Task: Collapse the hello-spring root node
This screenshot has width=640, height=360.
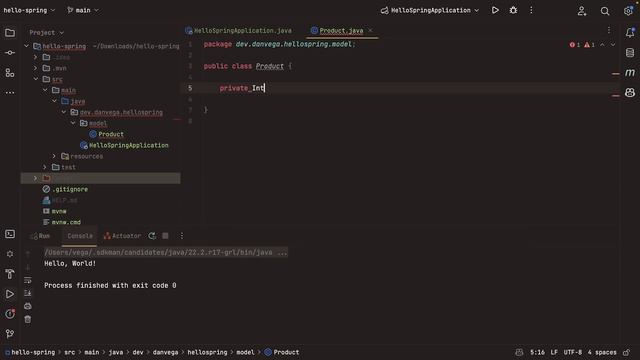Action: [x=27, y=46]
